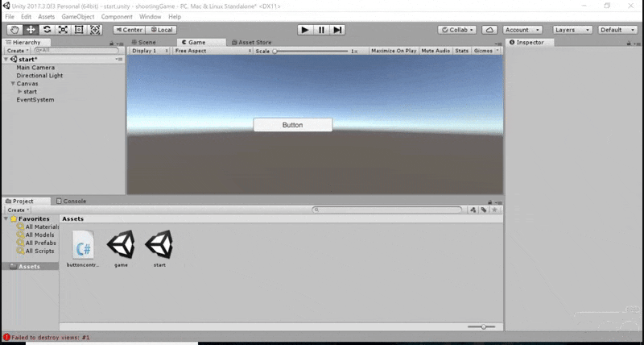Select the game scene asset

click(122, 249)
